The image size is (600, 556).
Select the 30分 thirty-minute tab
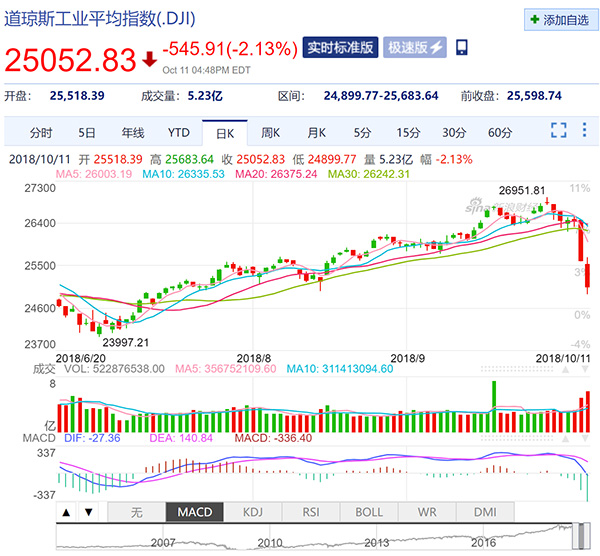[x=454, y=133]
